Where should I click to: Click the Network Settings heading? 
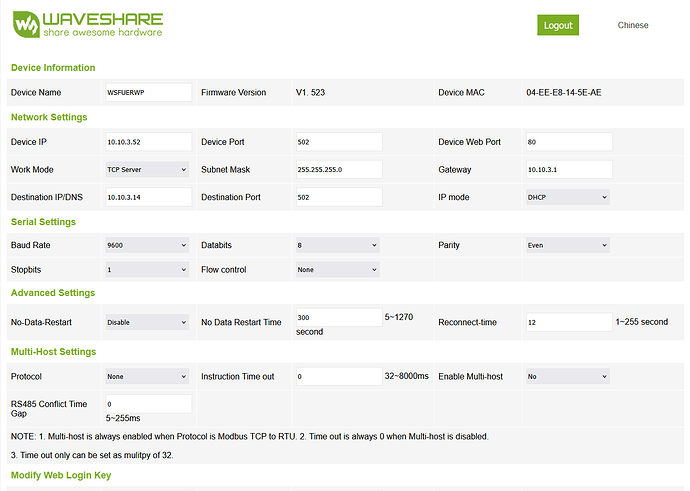tap(49, 117)
